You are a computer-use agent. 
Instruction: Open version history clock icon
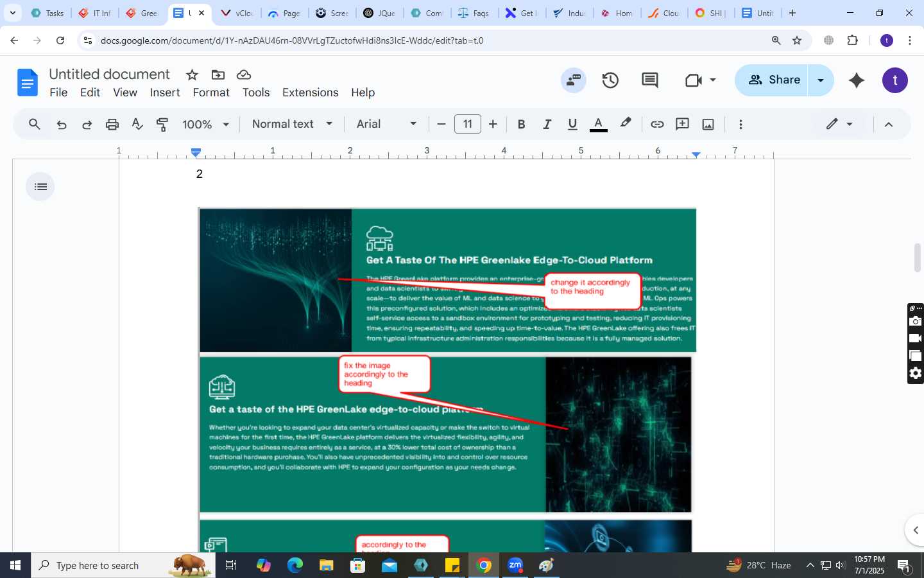(610, 80)
